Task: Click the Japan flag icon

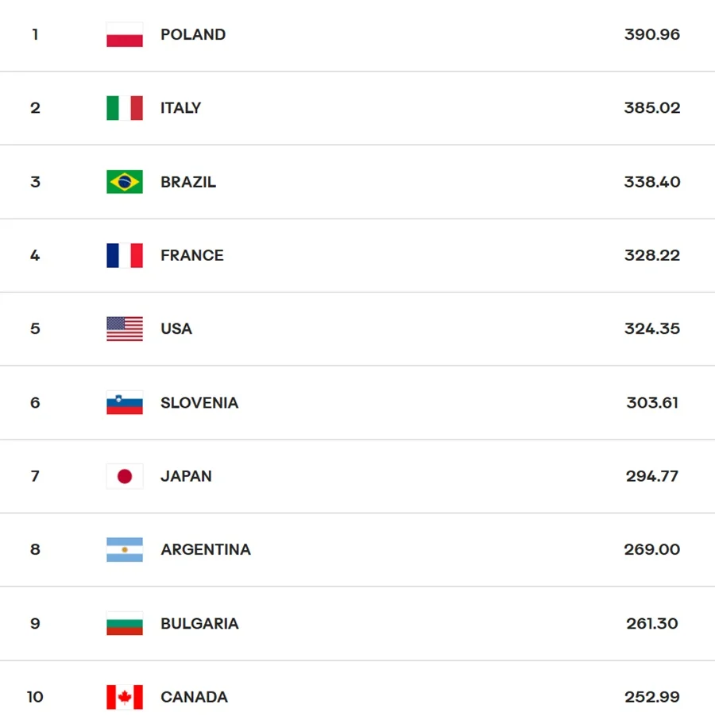Action: pyautogui.click(x=125, y=476)
